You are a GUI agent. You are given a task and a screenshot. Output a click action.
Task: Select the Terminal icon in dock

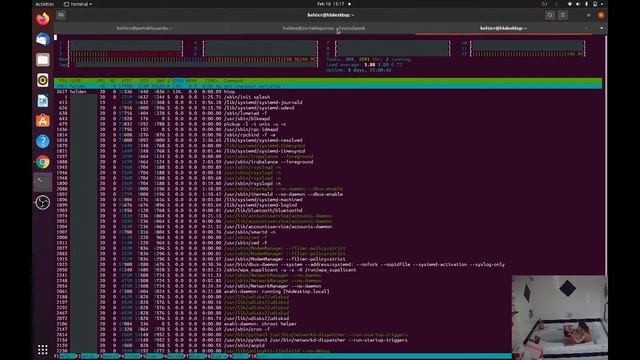pyautogui.click(x=42, y=182)
